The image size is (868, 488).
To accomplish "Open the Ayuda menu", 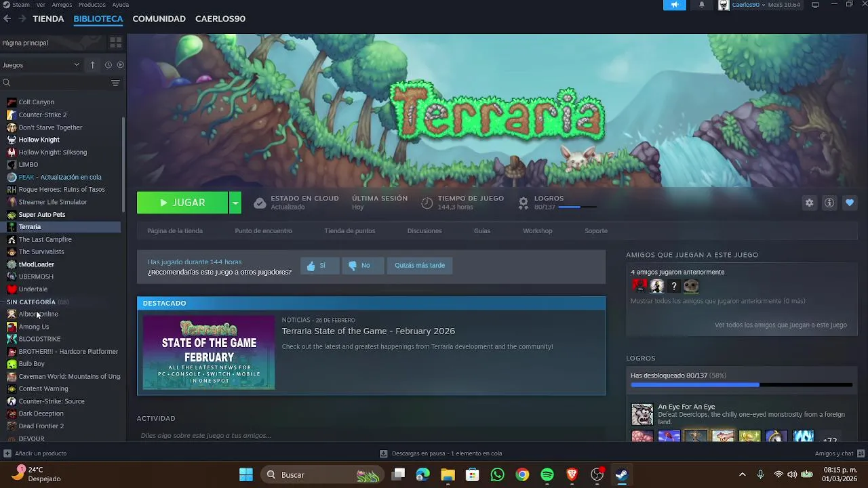I will coord(120,5).
